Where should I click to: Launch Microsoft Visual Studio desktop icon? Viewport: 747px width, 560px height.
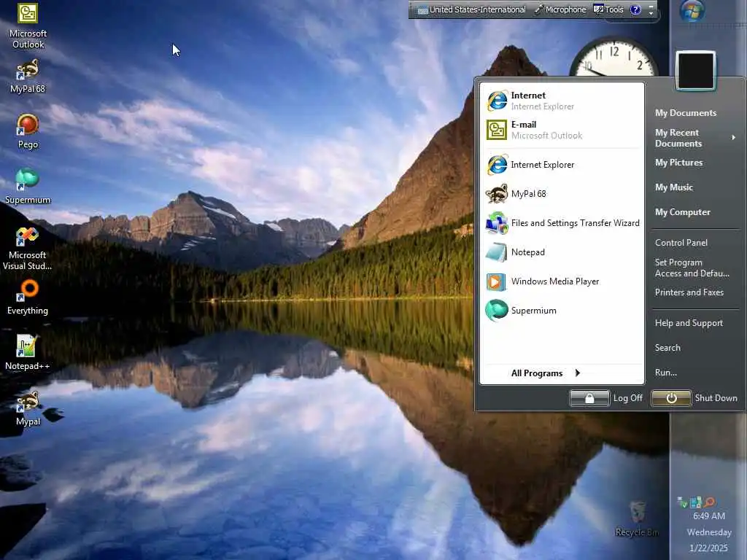(x=28, y=248)
